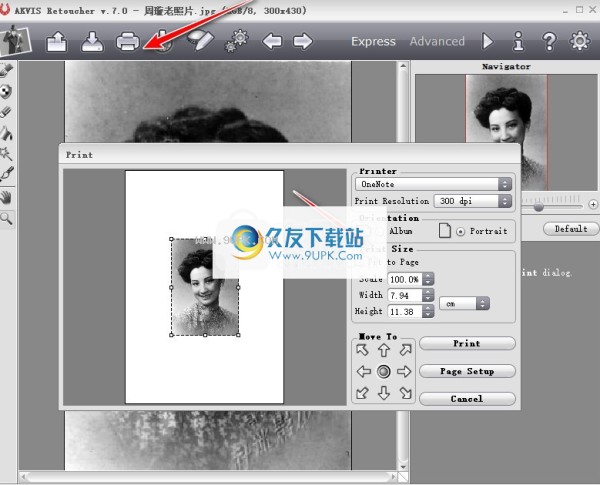The image size is (600, 485).
Task: Move image right with right arrow in Move To
Action: [x=404, y=371]
